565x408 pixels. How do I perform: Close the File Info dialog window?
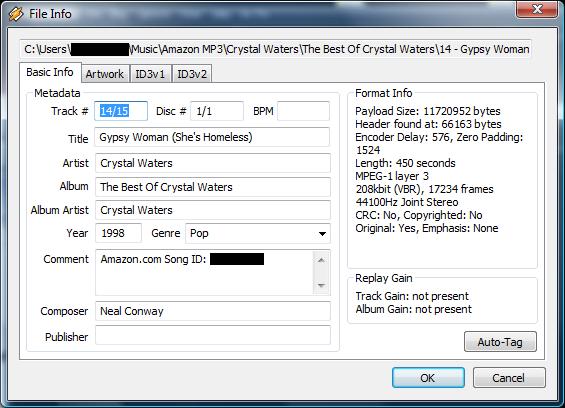click(537, 9)
